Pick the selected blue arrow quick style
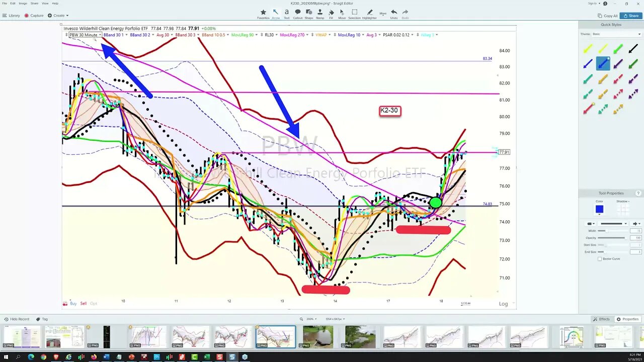Image resolution: width=644 pixels, height=362 pixels. [x=603, y=63]
